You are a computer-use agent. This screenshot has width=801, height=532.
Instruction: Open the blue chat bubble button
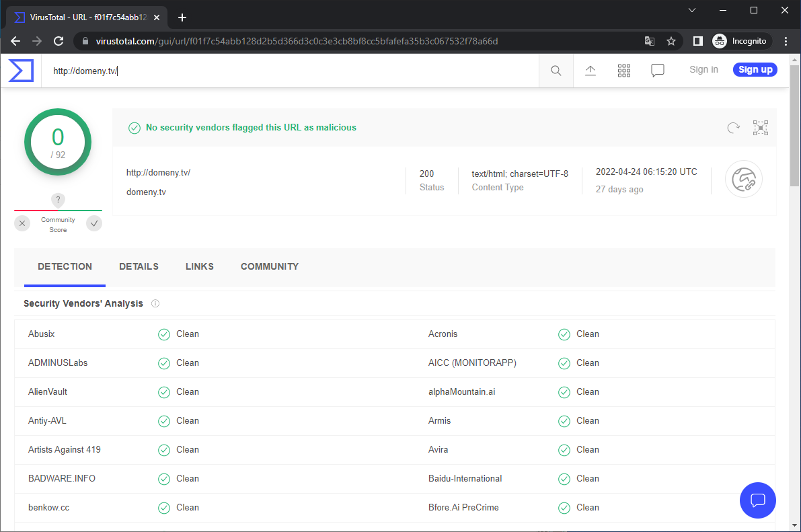point(758,500)
